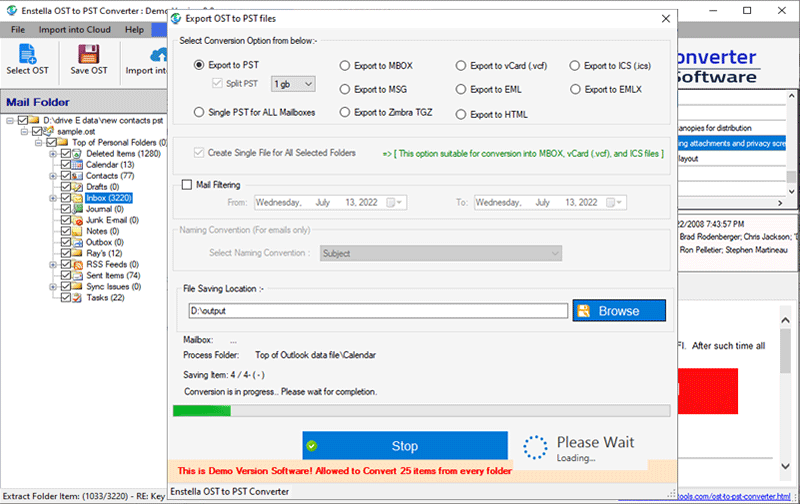Click the Tasks folder icon in tree
This screenshot has height=504, width=800.
pyautogui.click(x=79, y=297)
